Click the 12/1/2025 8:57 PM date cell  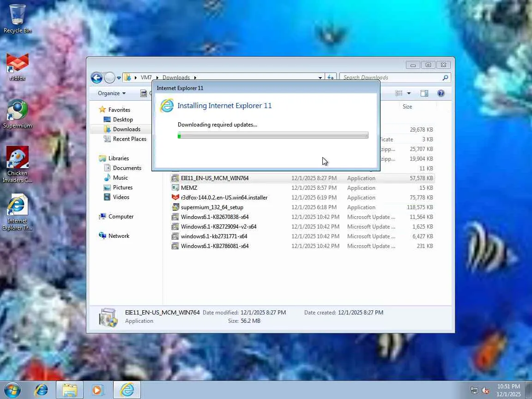(x=314, y=187)
